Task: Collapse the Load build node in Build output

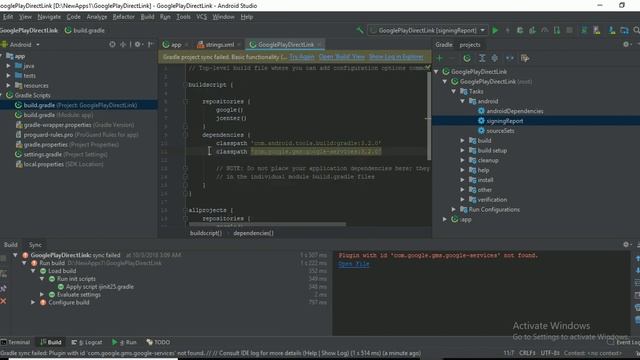Action: pos(33,271)
